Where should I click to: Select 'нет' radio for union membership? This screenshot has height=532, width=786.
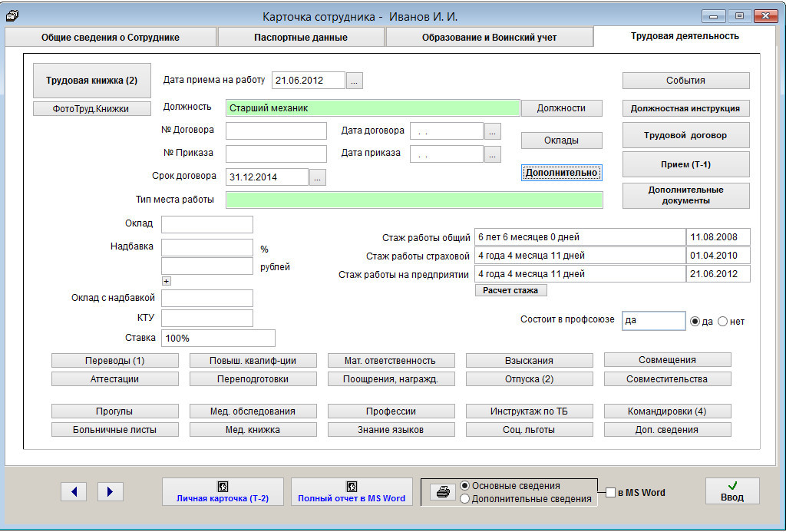pos(722,322)
